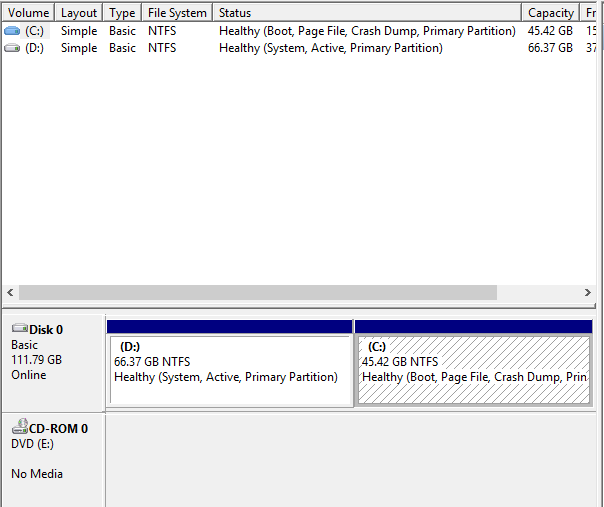Sort by the Capacity column header
The width and height of the screenshot is (604, 507).
550,13
